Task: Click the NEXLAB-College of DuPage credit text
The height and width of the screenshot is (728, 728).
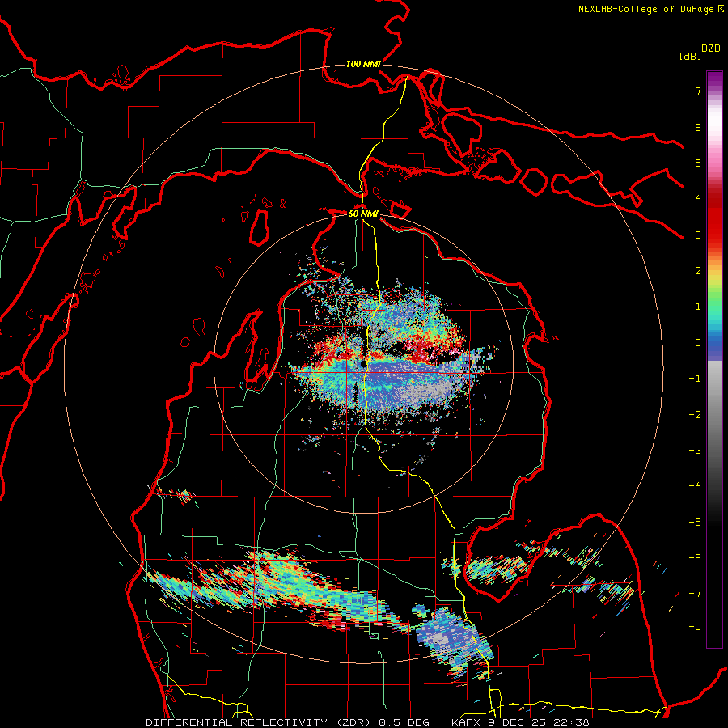Action: pyautogui.click(x=650, y=9)
